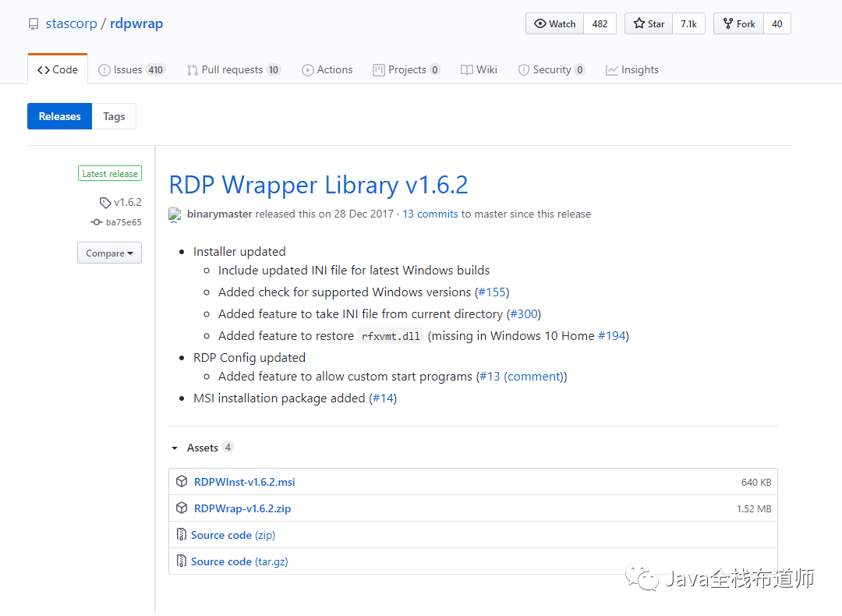
Task: Open the 482 watchers count
Action: pyautogui.click(x=600, y=23)
